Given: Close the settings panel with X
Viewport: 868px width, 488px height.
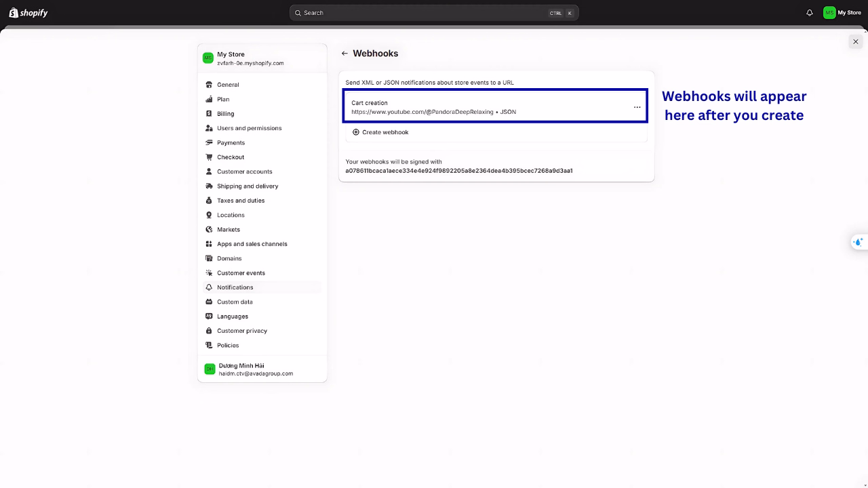Looking at the screenshot, I should click(855, 41).
